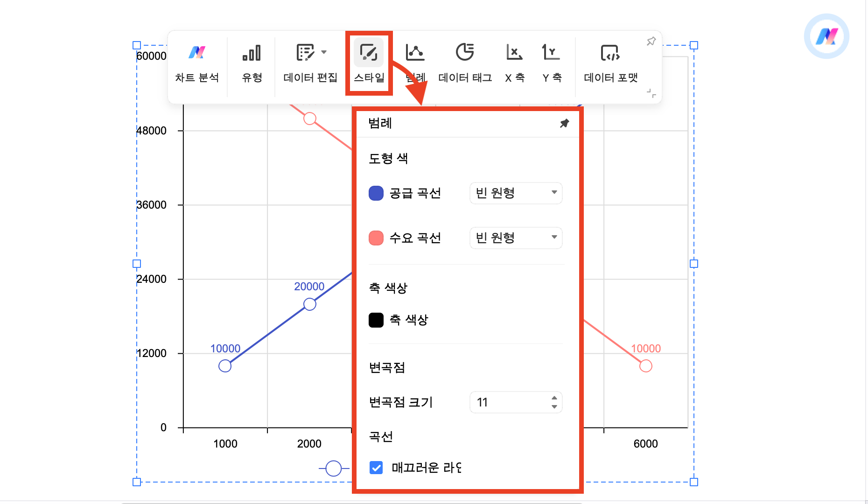Image resolution: width=868 pixels, height=504 pixels.
Task: Click the pink data point near 48000
Action: [310, 119]
